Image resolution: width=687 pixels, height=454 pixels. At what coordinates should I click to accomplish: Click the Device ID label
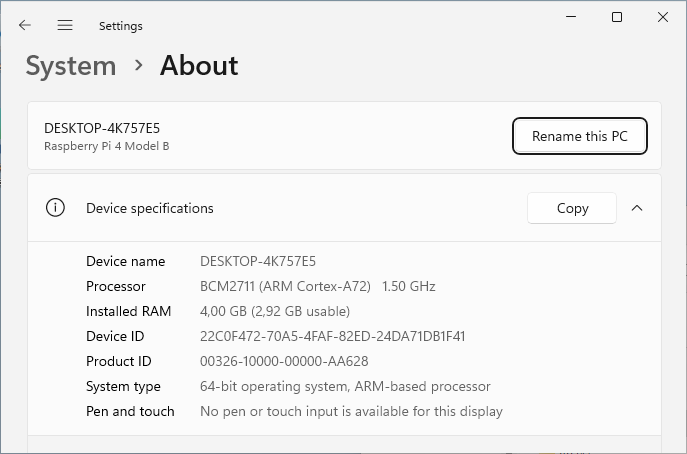click(115, 336)
